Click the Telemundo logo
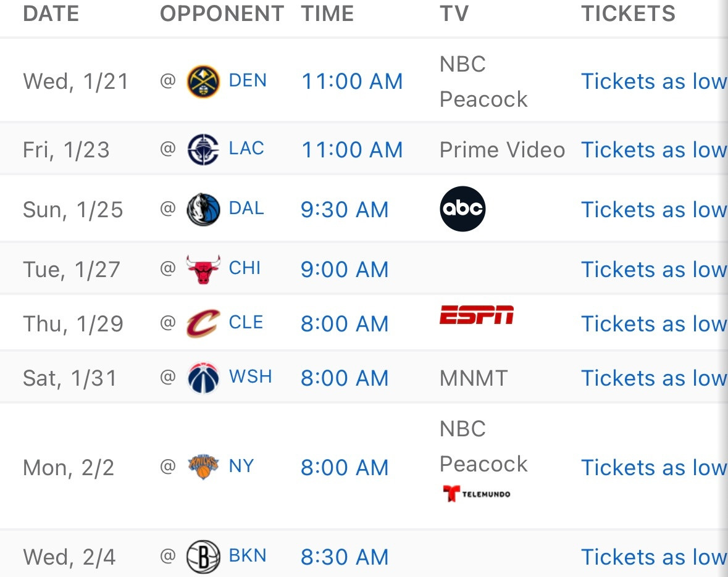The image size is (728, 577). coord(476,494)
